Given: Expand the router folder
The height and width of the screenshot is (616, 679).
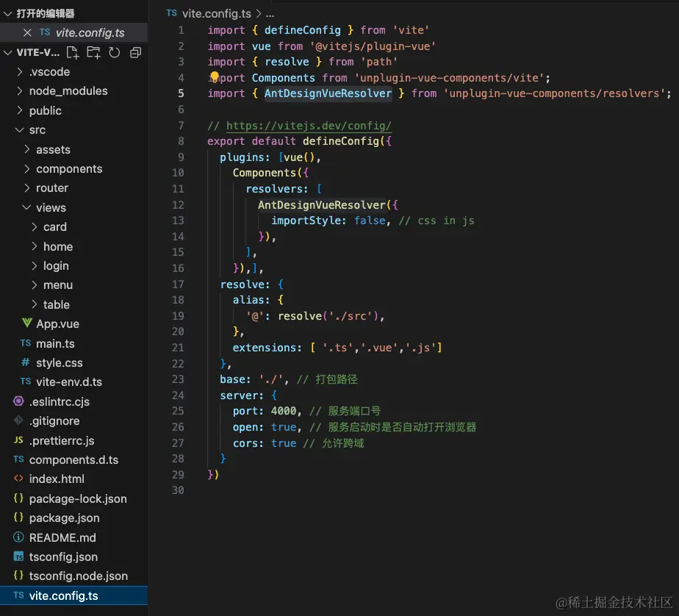Looking at the screenshot, I should coord(27,187).
